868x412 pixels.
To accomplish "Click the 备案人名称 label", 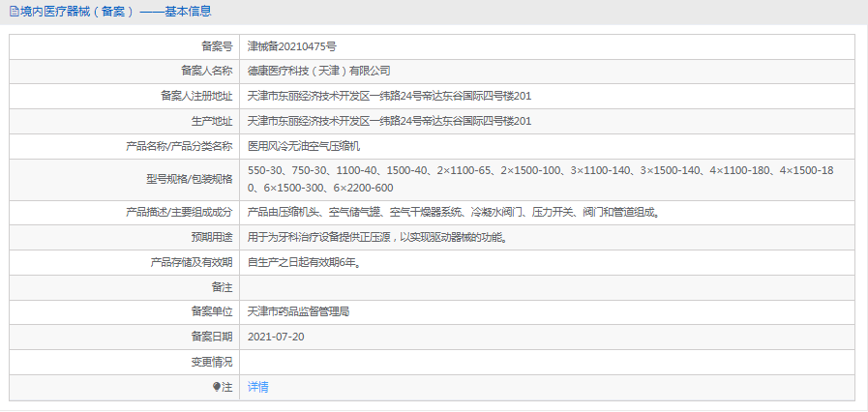I will coord(207,71).
